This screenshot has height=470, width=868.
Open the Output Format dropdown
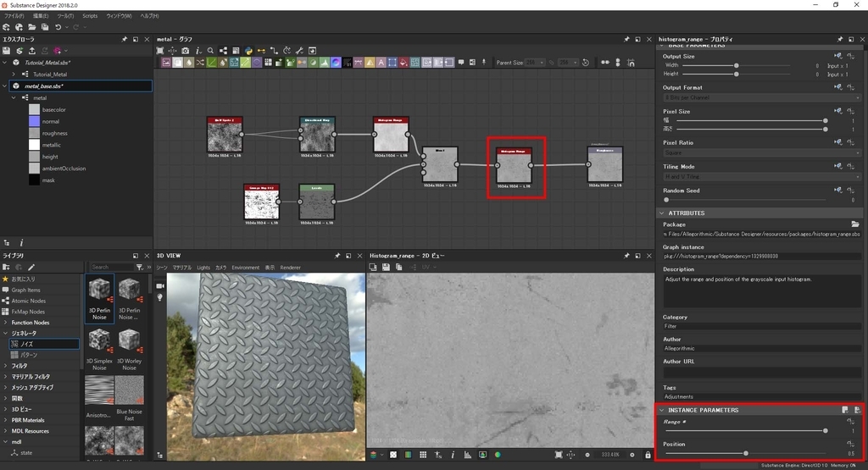click(x=762, y=98)
